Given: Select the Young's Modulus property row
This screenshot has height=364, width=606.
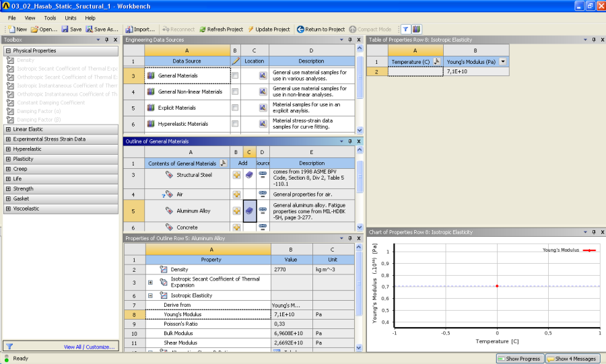Looking at the screenshot, I should [x=208, y=315].
